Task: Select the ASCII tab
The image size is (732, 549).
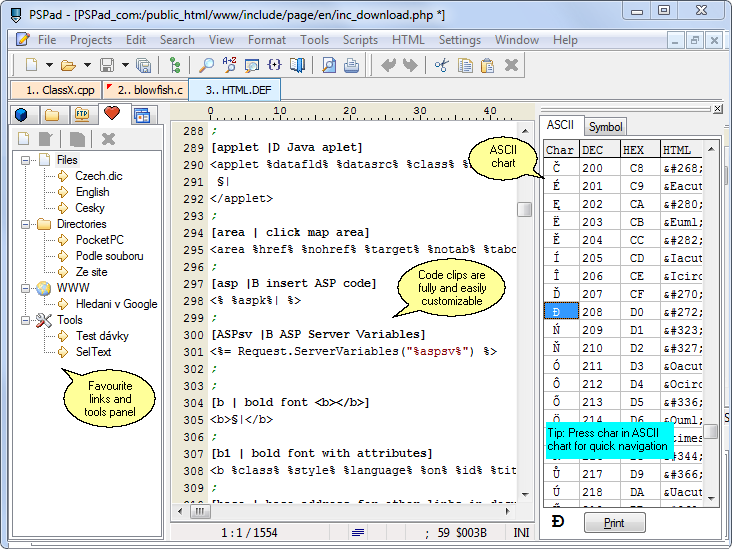Action: pyautogui.click(x=560, y=125)
